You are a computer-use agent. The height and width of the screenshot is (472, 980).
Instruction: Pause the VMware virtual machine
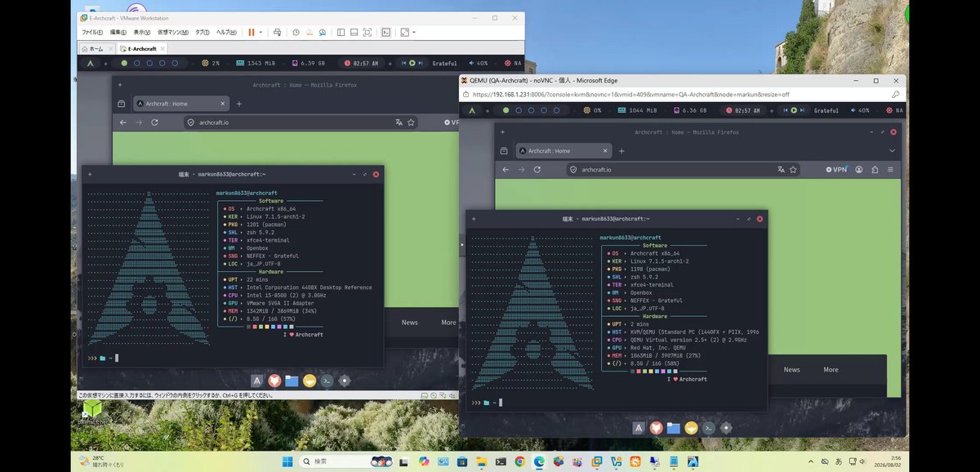[x=252, y=32]
